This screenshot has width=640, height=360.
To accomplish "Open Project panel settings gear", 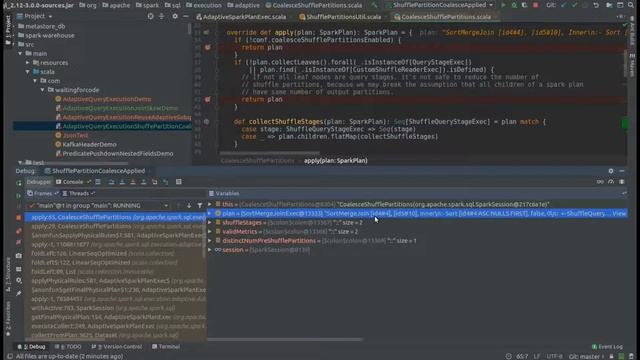I will coord(175,16).
